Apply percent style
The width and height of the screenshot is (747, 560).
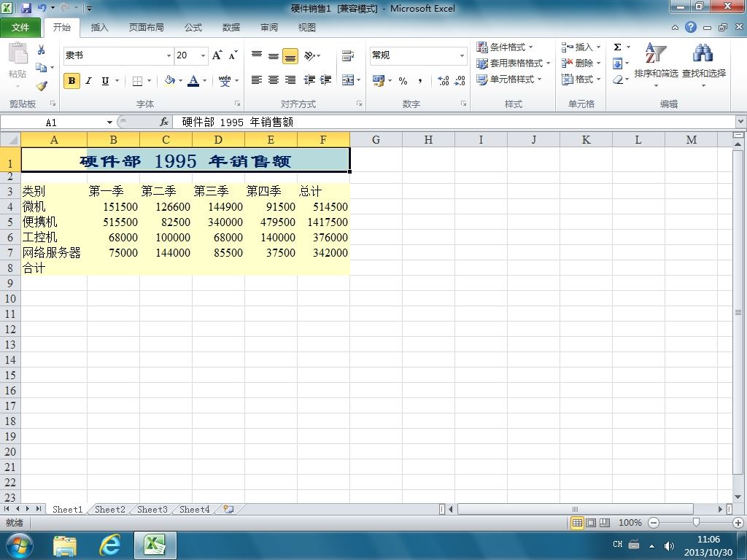[x=403, y=80]
